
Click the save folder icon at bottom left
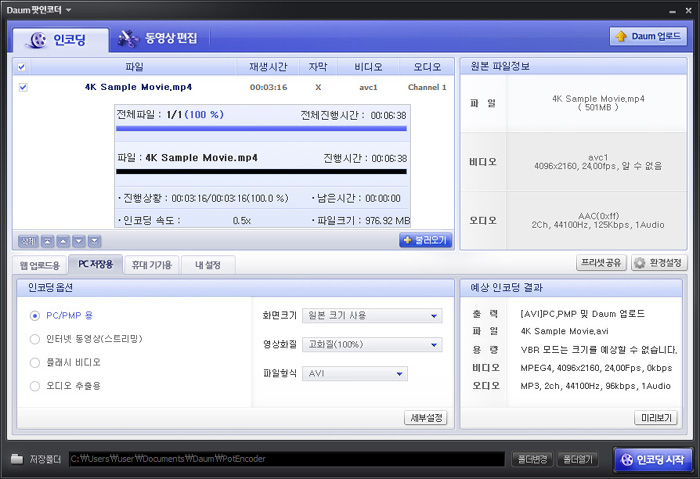[17, 459]
